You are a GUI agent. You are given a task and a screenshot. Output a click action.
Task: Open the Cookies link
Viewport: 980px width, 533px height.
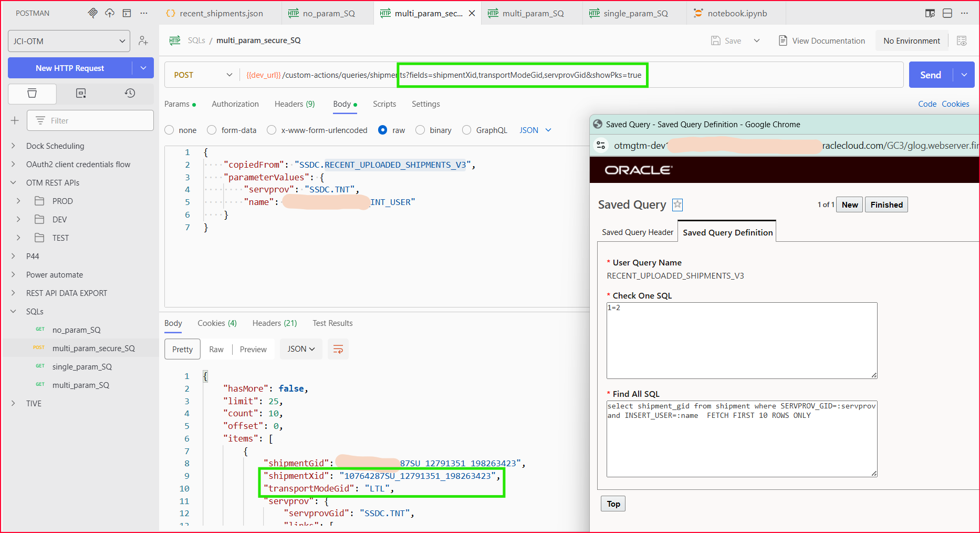pos(955,104)
